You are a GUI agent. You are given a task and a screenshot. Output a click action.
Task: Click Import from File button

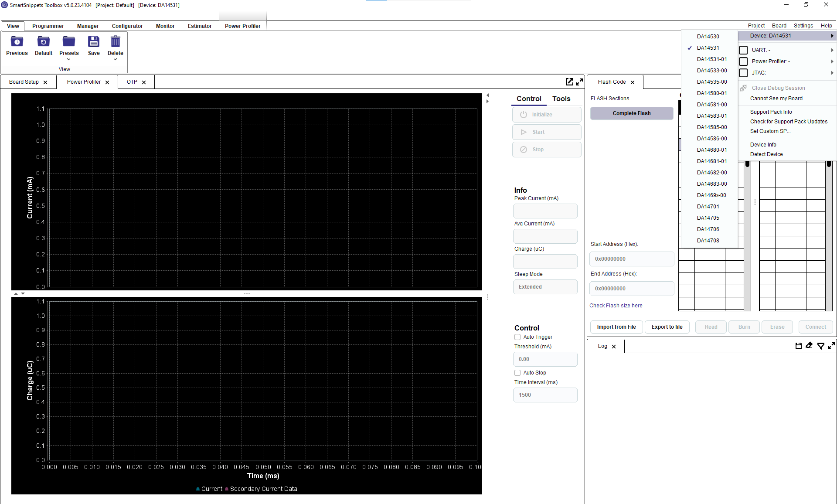tap(616, 327)
